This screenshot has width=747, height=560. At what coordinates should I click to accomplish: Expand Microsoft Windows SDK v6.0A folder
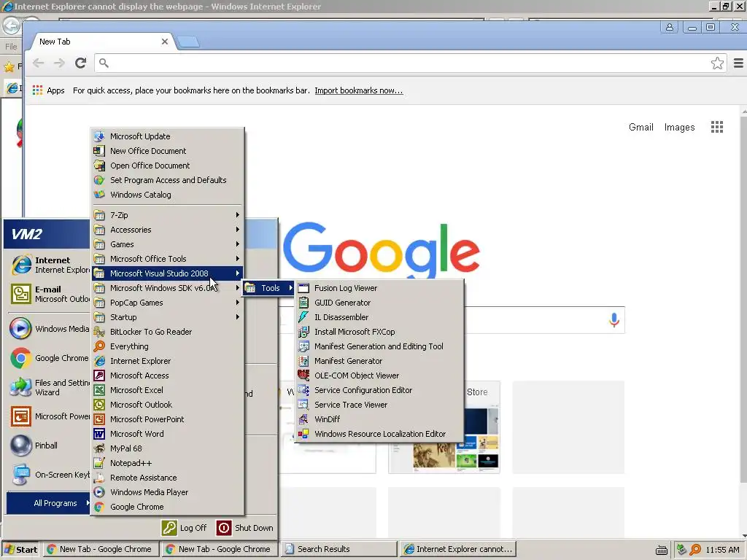tap(168, 288)
